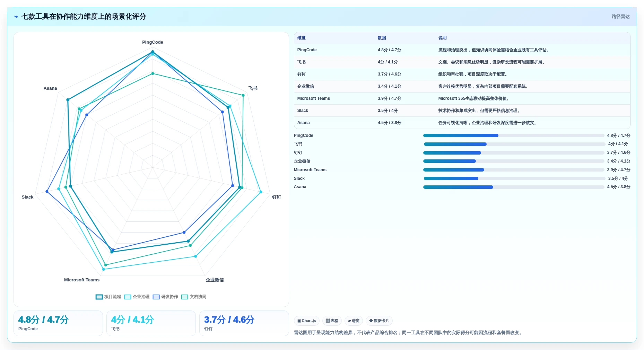Click description 组织和审批强 for 钉钉

pyautogui.click(x=473, y=74)
